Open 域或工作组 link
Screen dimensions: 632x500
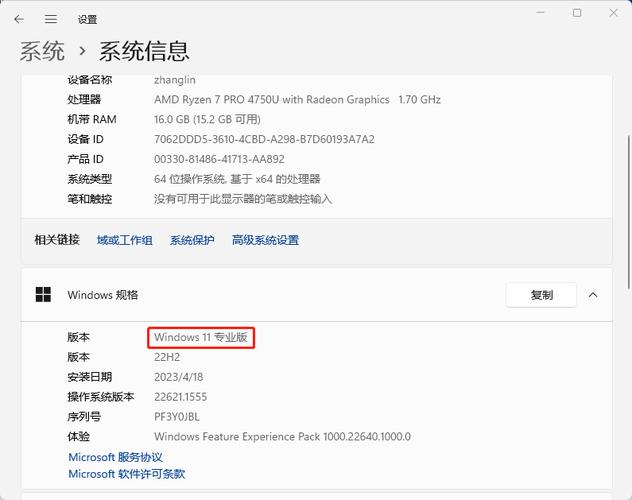[x=125, y=240]
